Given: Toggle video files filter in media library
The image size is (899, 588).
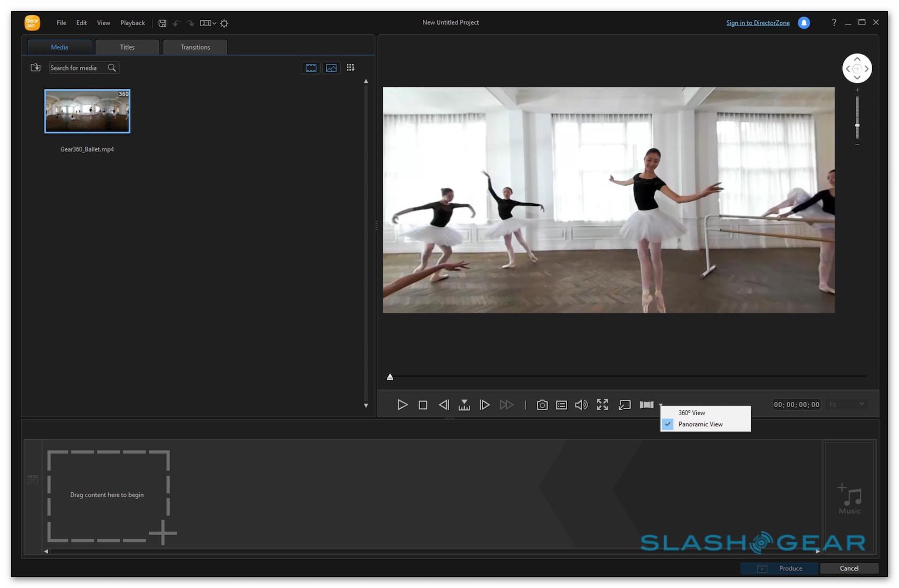Looking at the screenshot, I should point(311,68).
